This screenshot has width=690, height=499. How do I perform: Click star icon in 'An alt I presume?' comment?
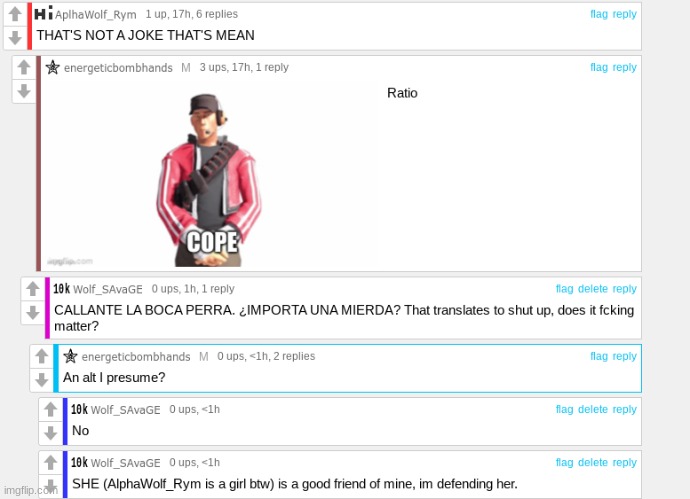pos(70,356)
